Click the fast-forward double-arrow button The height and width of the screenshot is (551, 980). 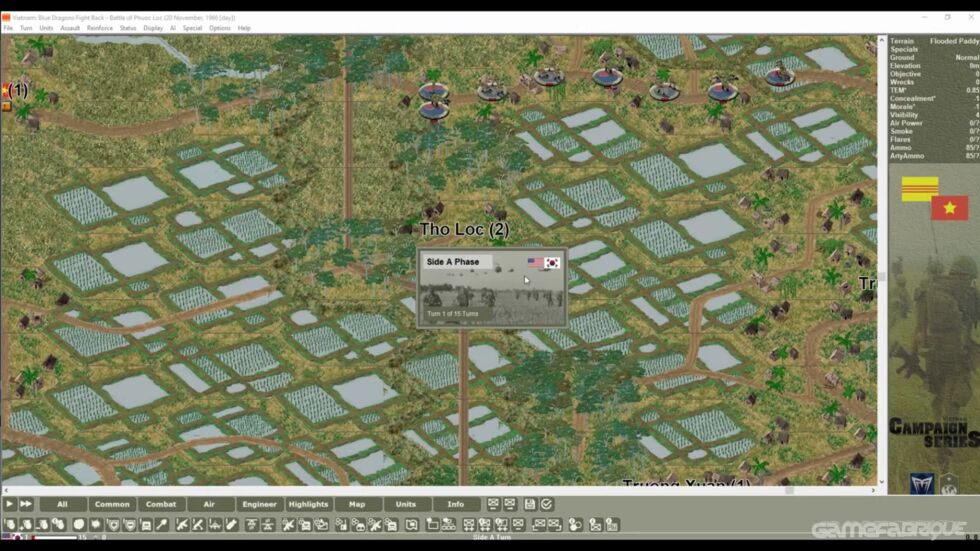[26, 504]
